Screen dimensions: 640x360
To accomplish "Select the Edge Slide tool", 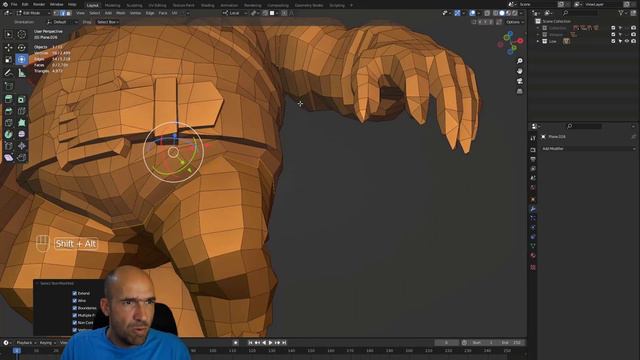I will (9, 146).
